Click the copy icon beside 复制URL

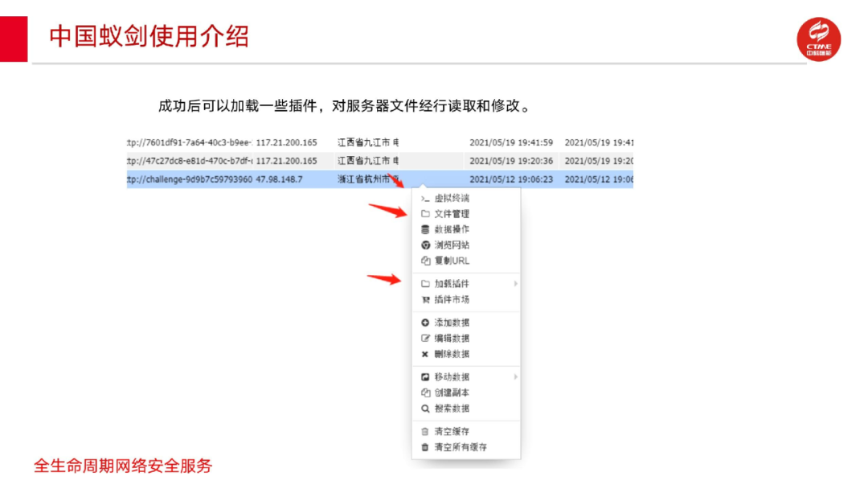point(425,261)
